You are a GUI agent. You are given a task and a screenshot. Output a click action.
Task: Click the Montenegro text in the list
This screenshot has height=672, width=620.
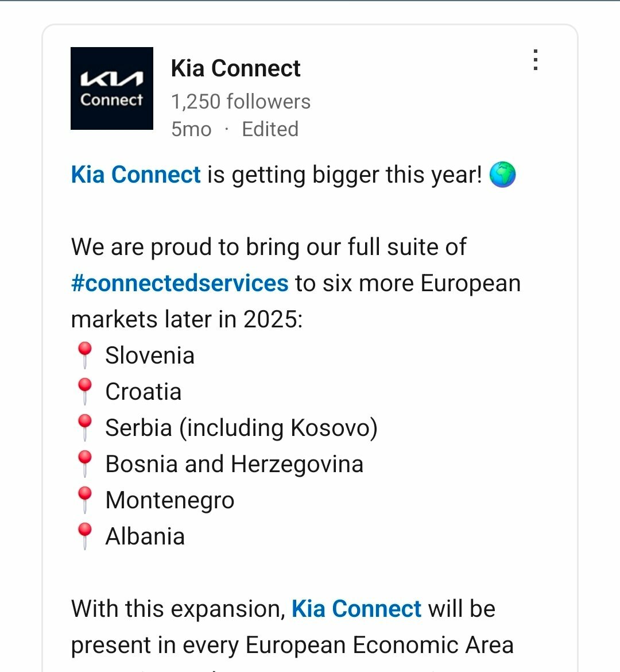(x=170, y=500)
